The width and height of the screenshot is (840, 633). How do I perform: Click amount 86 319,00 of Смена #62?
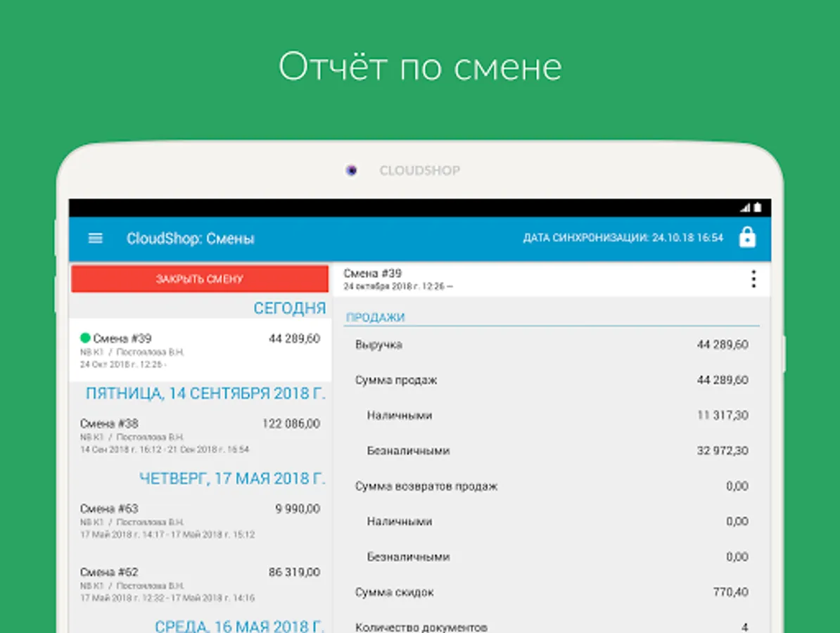[294, 572]
